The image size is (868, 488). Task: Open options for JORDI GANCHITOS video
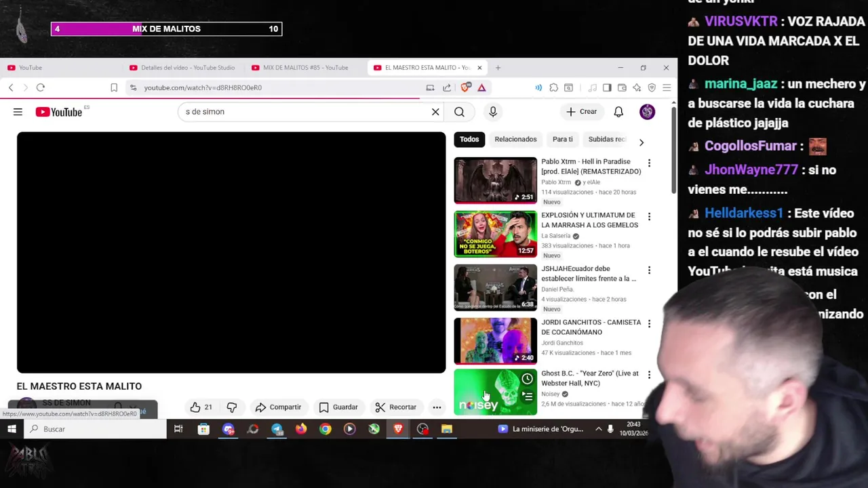coord(649,323)
